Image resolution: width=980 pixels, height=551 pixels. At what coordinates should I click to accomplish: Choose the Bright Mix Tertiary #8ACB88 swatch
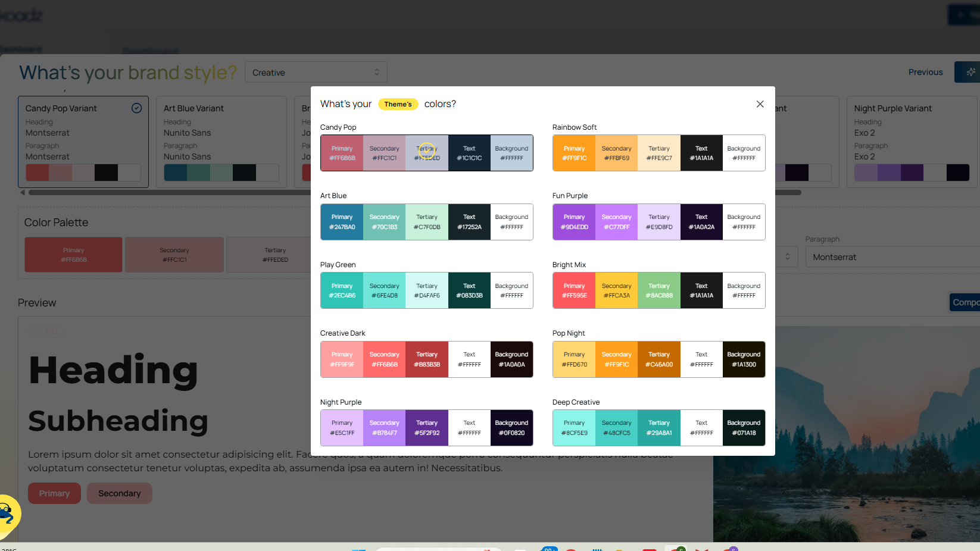point(658,290)
